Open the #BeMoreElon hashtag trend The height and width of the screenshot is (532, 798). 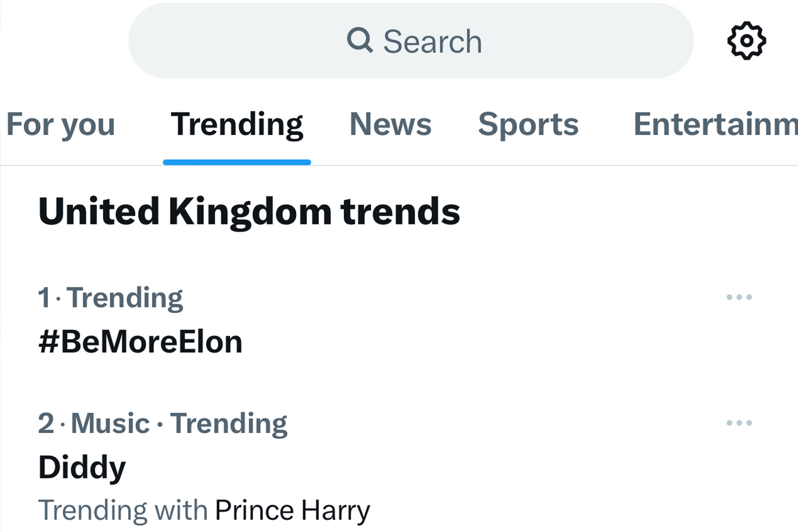[x=140, y=342]
